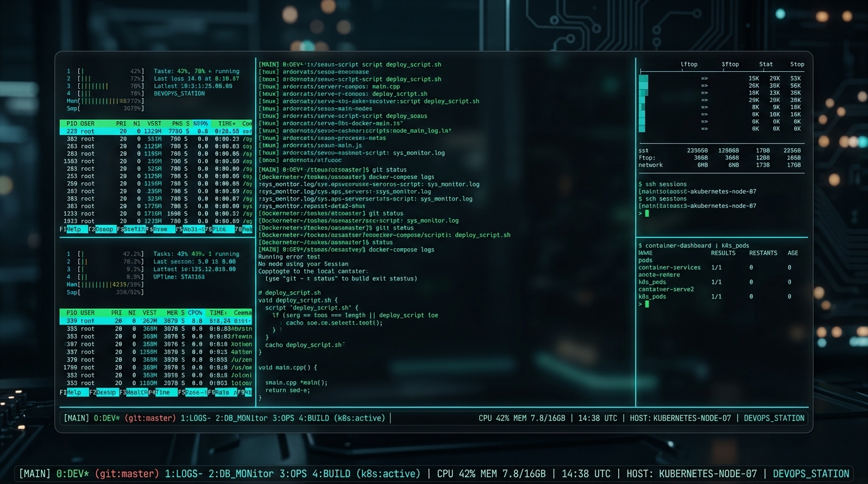Click the F2 key label in upper process monitor
Screen dimensions: 868x484
tap(103, 229)
